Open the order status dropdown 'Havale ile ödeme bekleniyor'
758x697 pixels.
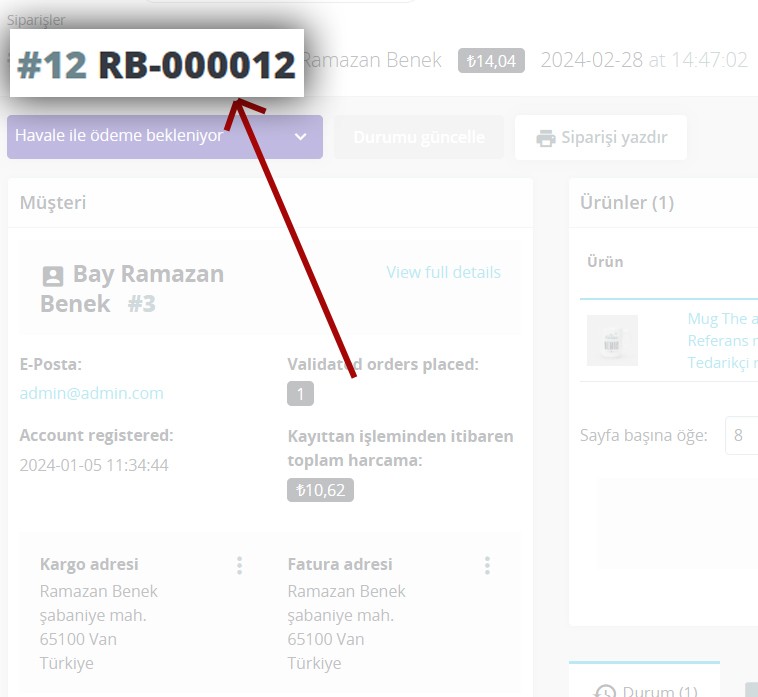pos(165,137)
